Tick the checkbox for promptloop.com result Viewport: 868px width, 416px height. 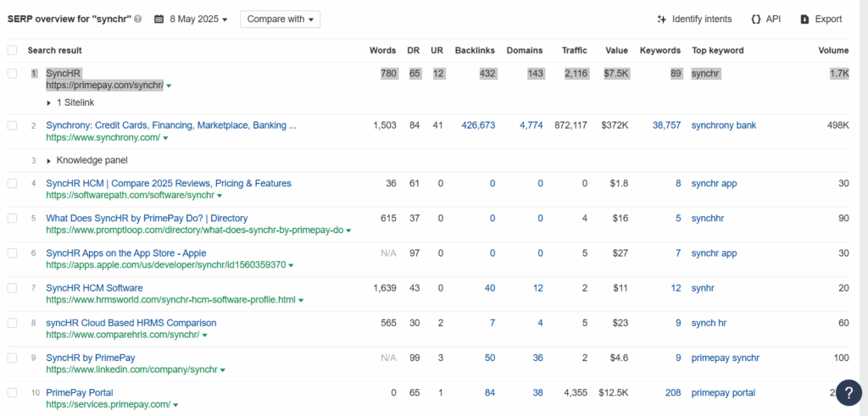pyautogui.click(x=12, y=218)
